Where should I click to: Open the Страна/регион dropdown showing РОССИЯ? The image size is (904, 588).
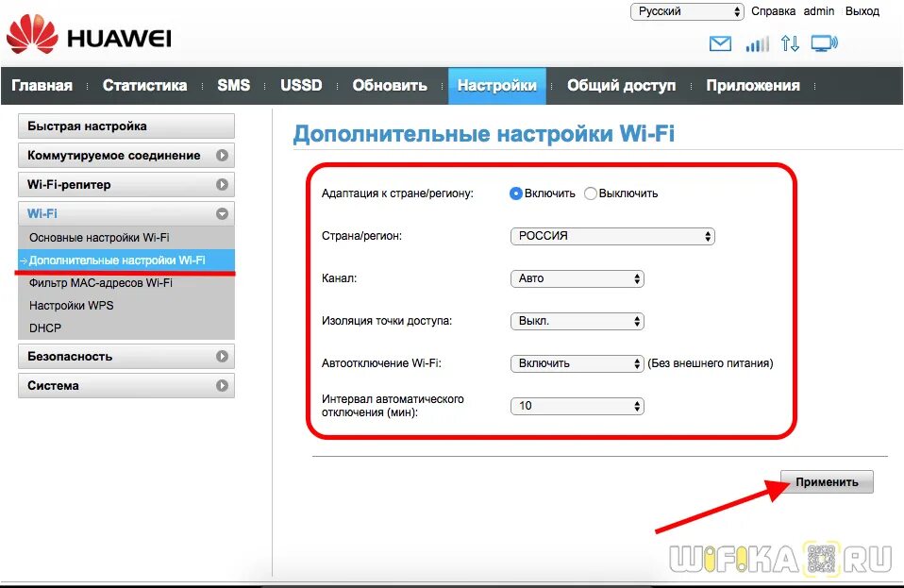tap(611, 236)
